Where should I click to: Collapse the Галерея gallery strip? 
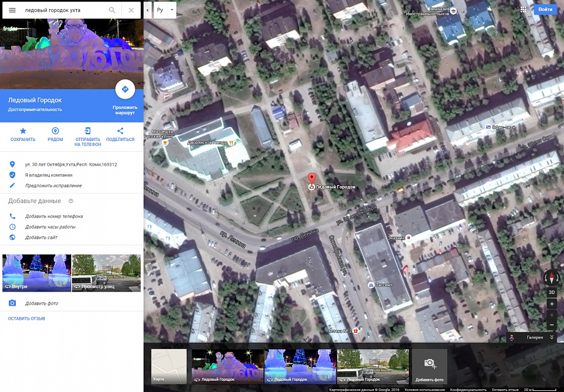coord(552,337)
